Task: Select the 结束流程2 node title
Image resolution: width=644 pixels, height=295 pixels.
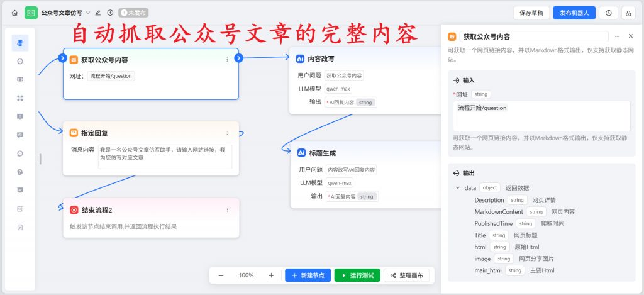Action: (97, 210)
